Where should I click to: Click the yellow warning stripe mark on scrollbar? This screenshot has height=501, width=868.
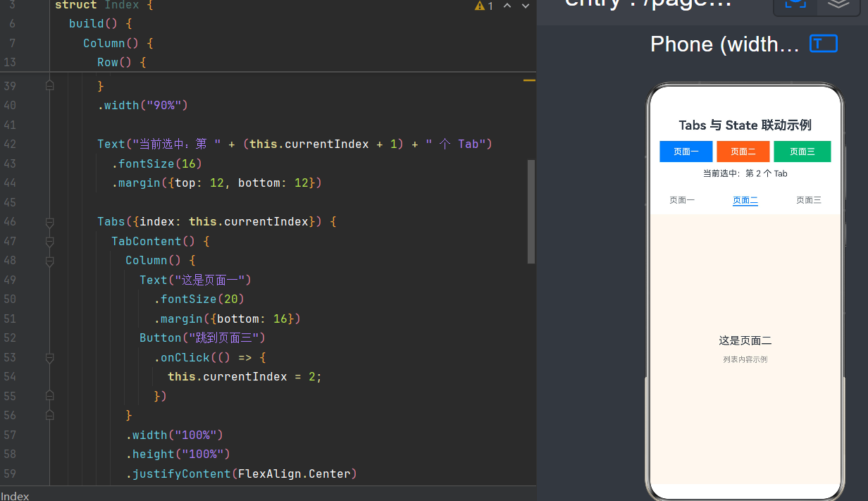pyautogui.click(x=529, y=80)
